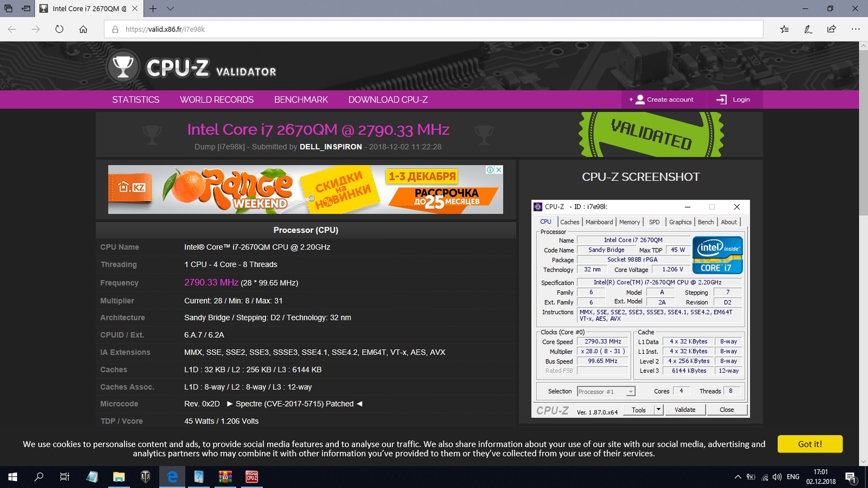
Task: Open the Edge Settings and more menu
Action: coord(855,29)
